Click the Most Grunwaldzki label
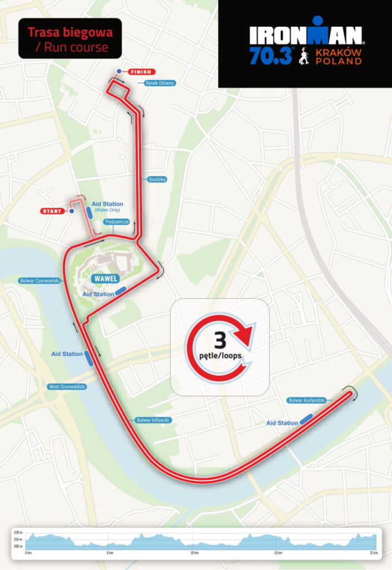Viewport: 392px width, 570px height. click(x=67, y=386)
